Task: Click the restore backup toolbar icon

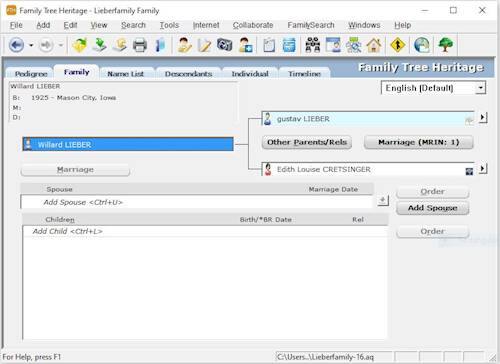Action: click(x=120, y=45)
